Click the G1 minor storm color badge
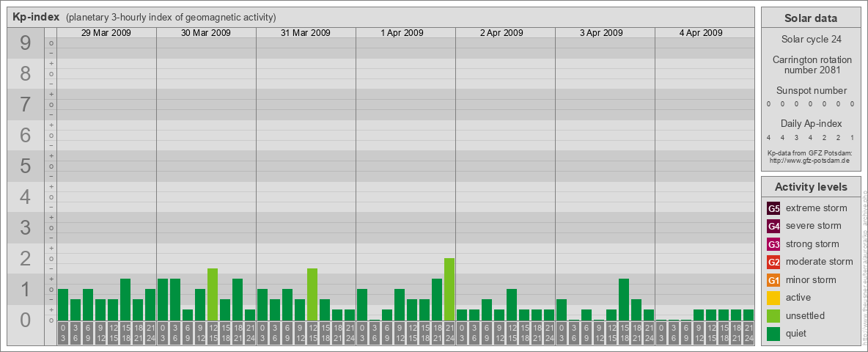Image resolution: width=868 pixels, height=352 pixels. pyautogui.click(x=773, y=280)
